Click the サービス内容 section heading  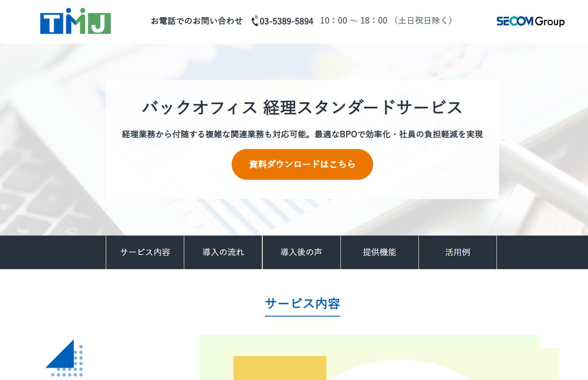pyautogui.click(x=303, y=304)
